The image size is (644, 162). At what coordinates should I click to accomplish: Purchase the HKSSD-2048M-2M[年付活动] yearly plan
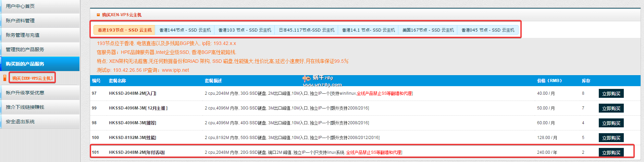pos(611,153)
